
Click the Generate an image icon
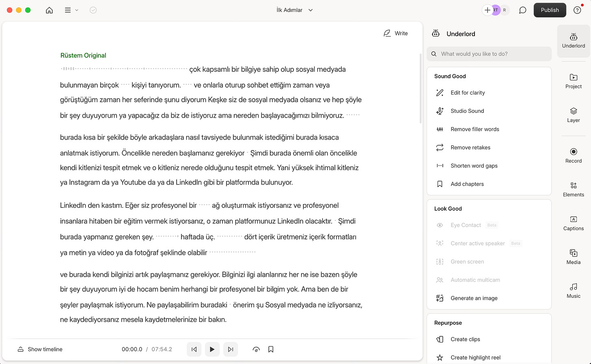click(x=440, y=298)
